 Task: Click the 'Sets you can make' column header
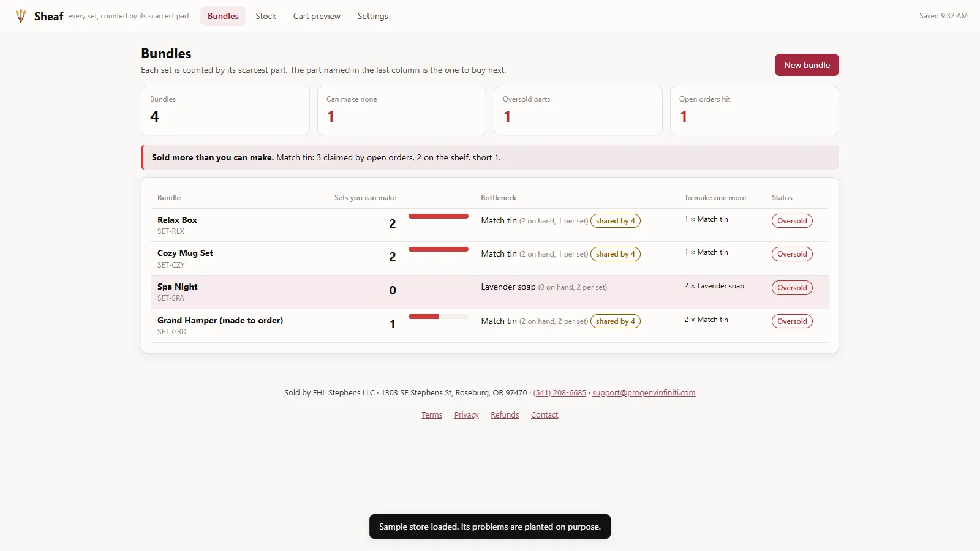[x=365, y=198]
